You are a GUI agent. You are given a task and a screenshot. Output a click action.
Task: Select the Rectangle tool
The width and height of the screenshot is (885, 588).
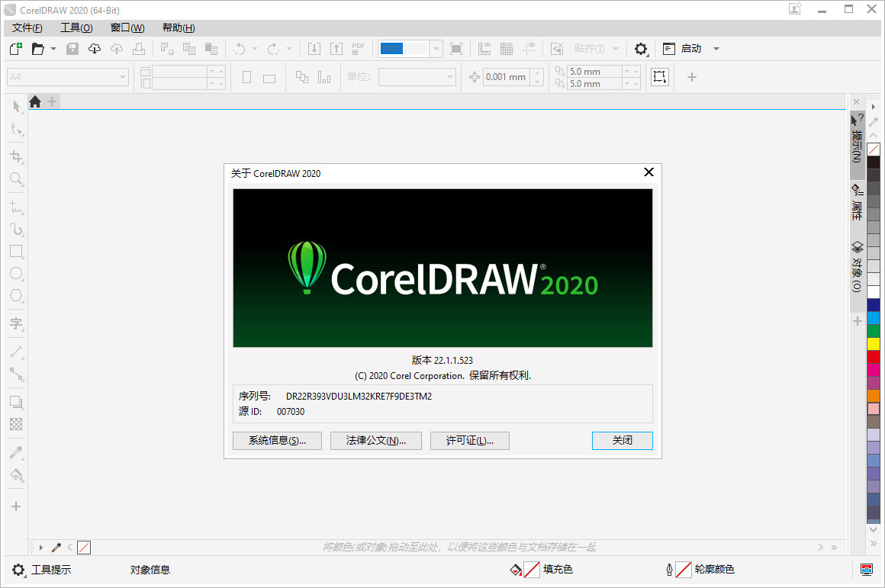coord(16,251)
